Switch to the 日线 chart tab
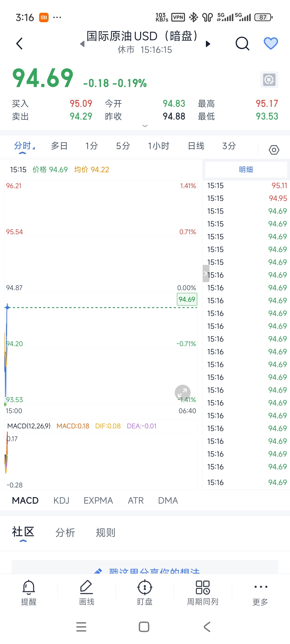Image resolution: width=290 pixels, height=644 pixels. (x=196, y=146)
